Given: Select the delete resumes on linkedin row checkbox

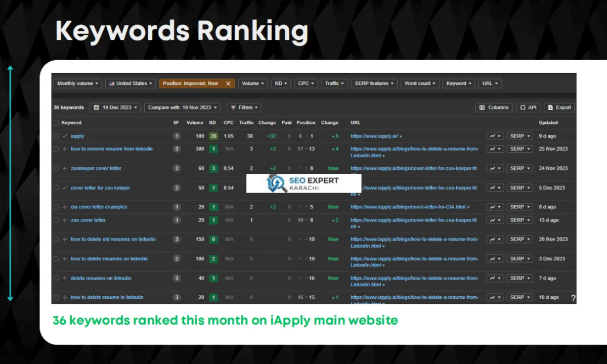Looking at the screenshot, I should [x=56, y=278].
